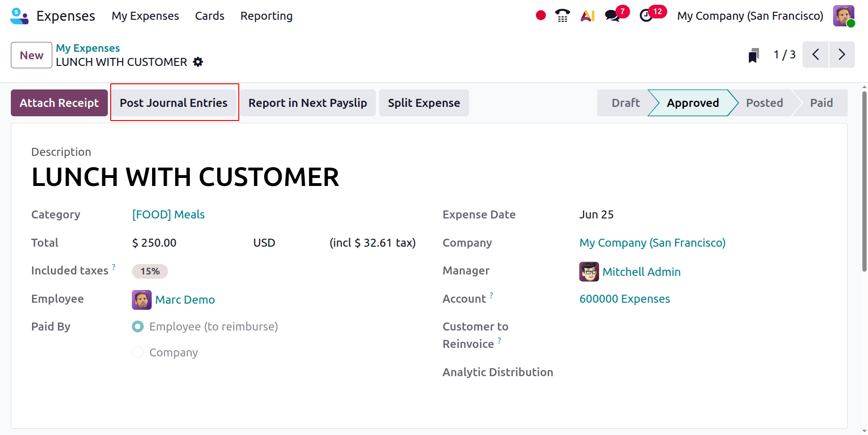The width and height of the screenshot is (868, 435).
Task: Open the Expenses app home icon
Action: click(19, 16)
